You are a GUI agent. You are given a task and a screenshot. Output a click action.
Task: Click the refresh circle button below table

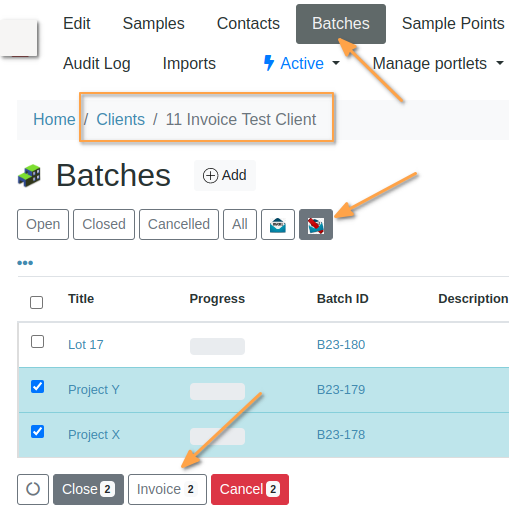pos(33,489)
